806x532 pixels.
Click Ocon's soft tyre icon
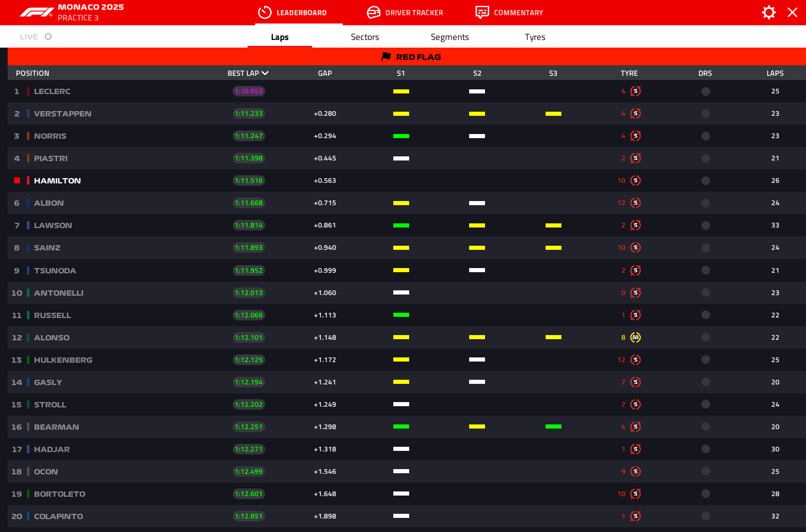click(x=636, y=471)
